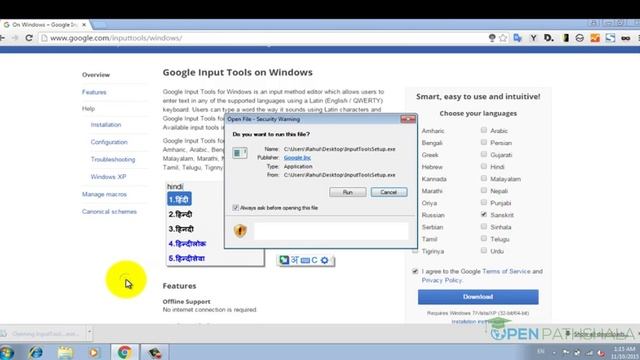Click Cancel in the Security Warning dialog

[x=389, y=192]
